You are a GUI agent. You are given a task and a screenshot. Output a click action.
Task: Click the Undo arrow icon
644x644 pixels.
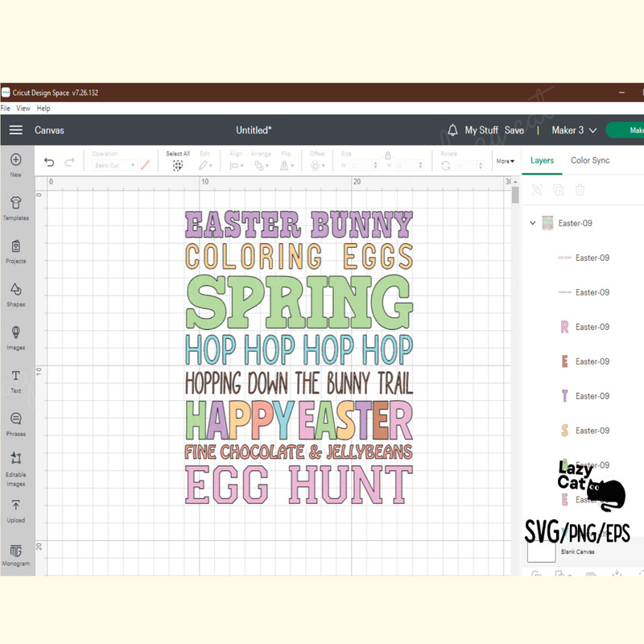(48, 162)
